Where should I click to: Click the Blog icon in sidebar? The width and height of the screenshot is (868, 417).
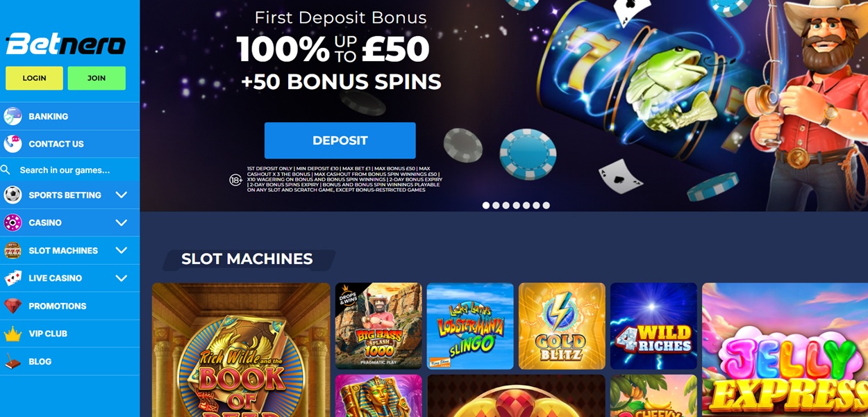tap(12, 361)
